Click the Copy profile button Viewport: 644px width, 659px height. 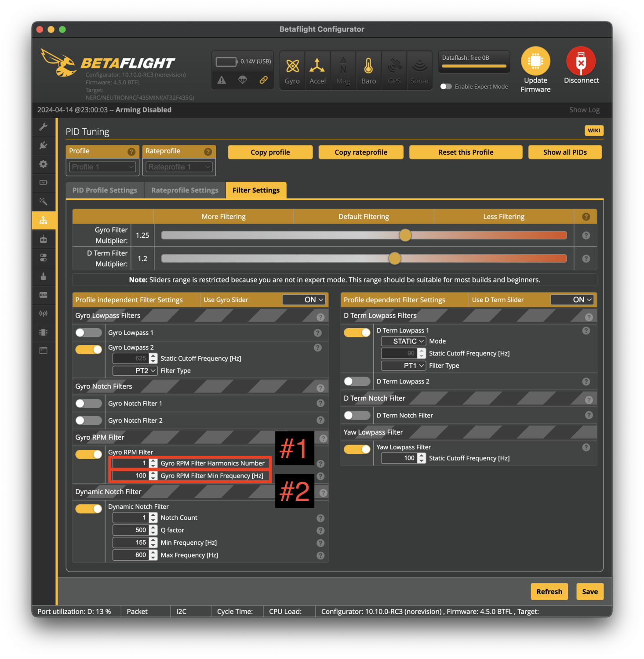point(270,152)
